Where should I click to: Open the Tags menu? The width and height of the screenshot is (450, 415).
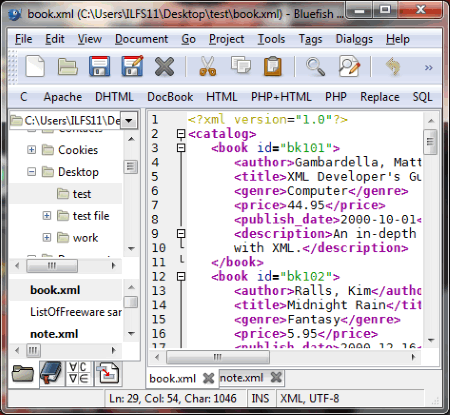pos(310,39)
